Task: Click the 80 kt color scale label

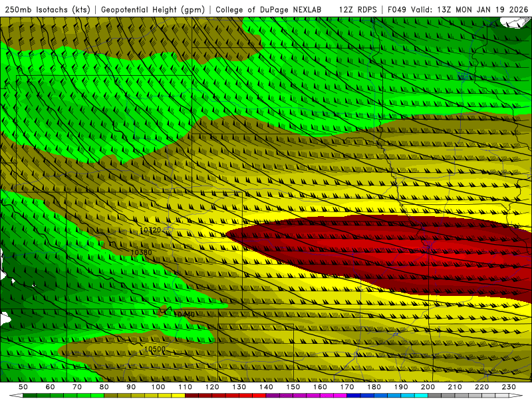Action: point(104,387)
